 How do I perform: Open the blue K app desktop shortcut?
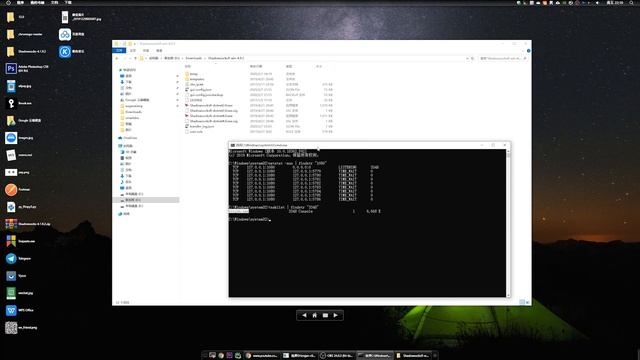(64, 51)
